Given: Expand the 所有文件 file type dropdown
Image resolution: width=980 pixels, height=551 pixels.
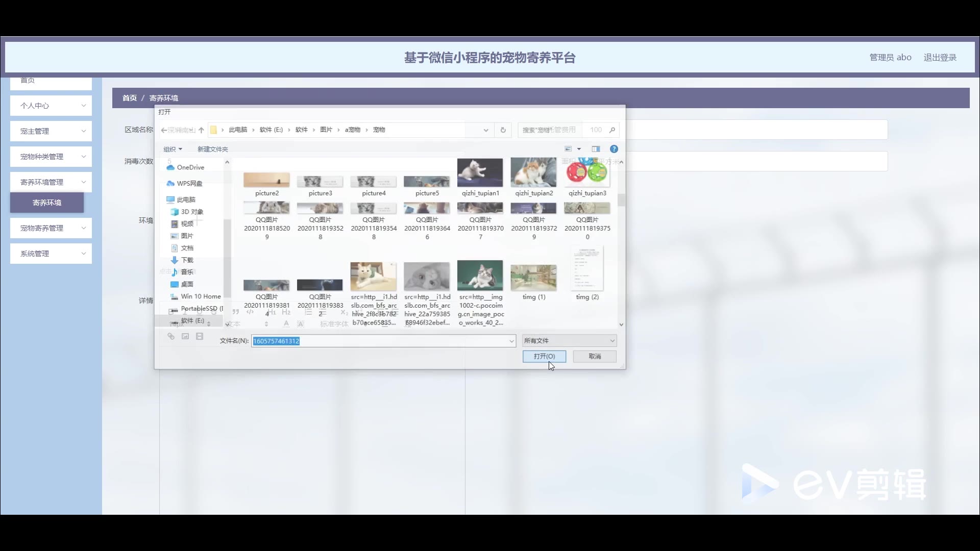Looking at the screenshot, I should pos(569,340).
